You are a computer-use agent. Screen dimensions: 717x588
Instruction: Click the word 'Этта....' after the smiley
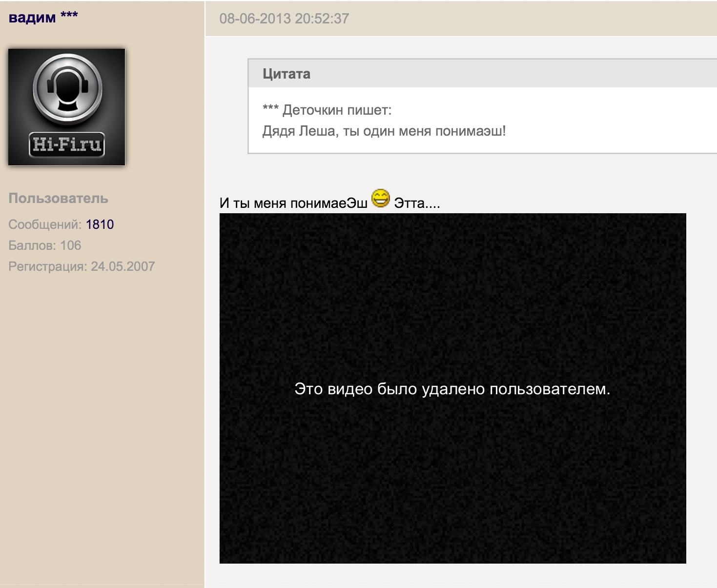click(x=417, y=203)
